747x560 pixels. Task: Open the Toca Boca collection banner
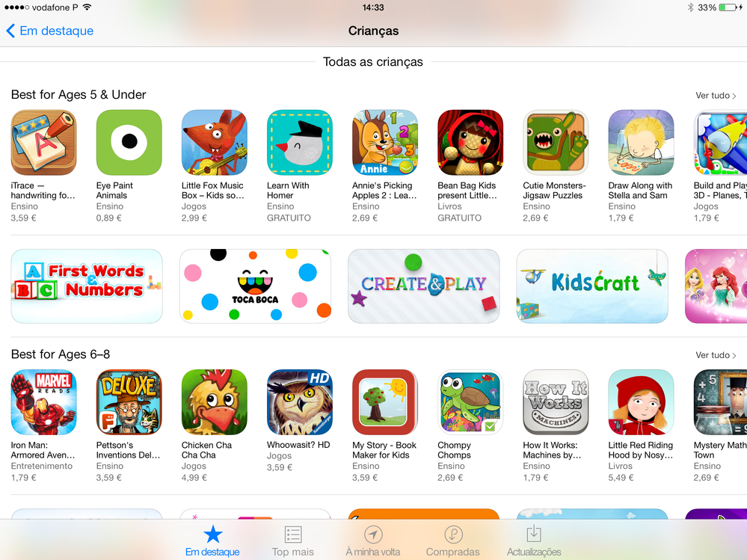pos(255,286)
